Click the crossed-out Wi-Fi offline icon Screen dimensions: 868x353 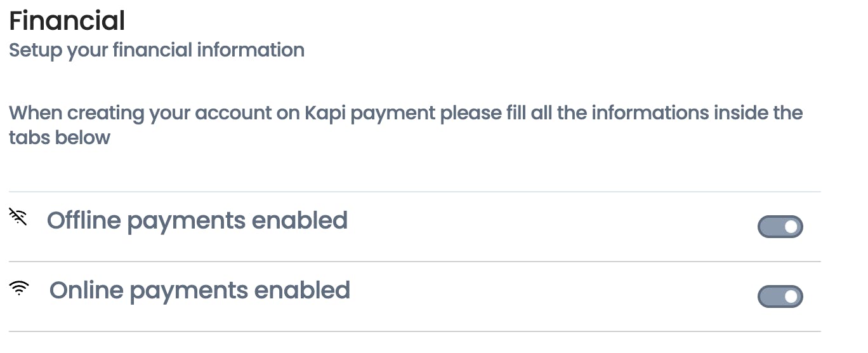coord(18,217)
